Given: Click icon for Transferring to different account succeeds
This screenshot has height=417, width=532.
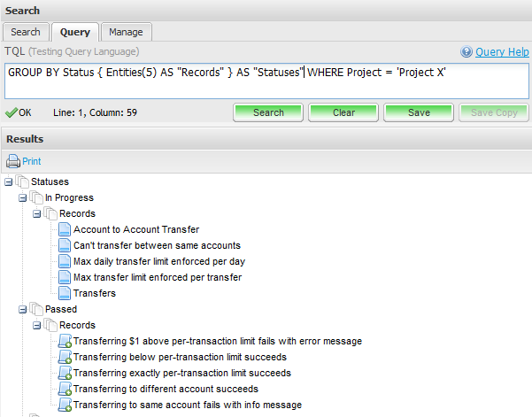Looking at the screenshot, I should pyautogui.click(x=64, y=389).
